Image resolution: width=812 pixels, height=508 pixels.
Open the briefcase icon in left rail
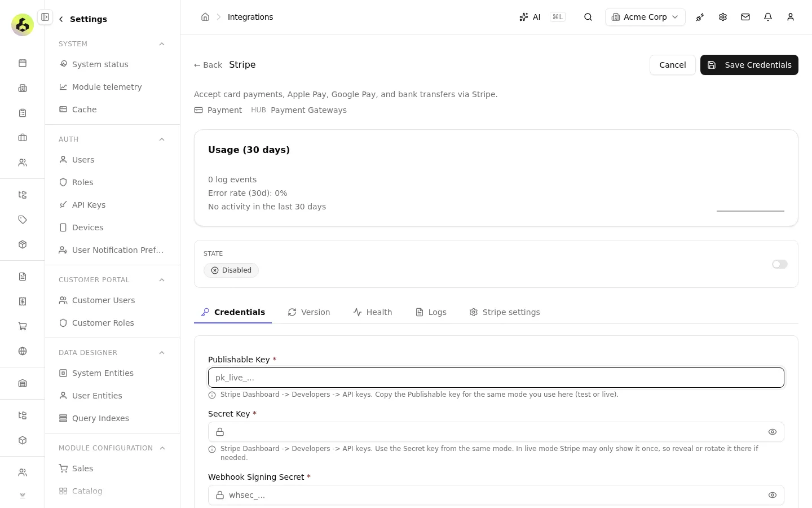point(23,138)
